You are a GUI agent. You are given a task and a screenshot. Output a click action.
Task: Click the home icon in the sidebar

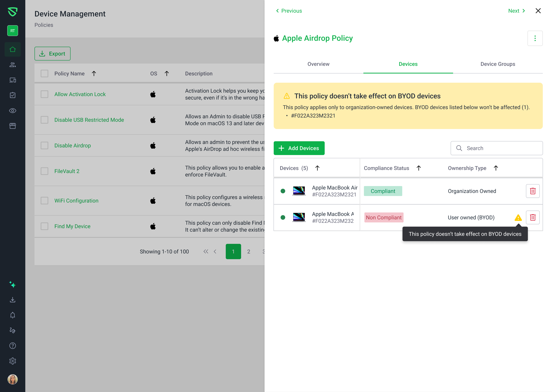[13, 50]
